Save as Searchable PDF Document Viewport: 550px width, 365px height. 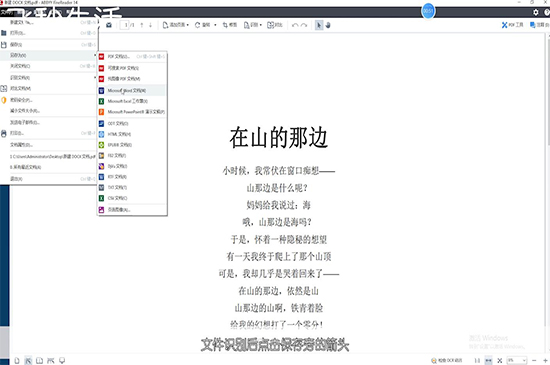coord(132,68)
